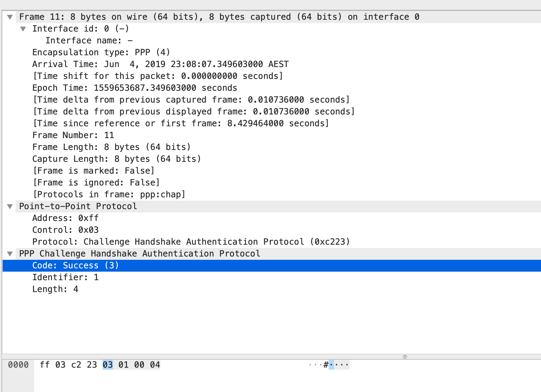Viewport: 541px width, 392px height.
Task: Select the Control: 0x03 field
Action: tap(65, 230)
